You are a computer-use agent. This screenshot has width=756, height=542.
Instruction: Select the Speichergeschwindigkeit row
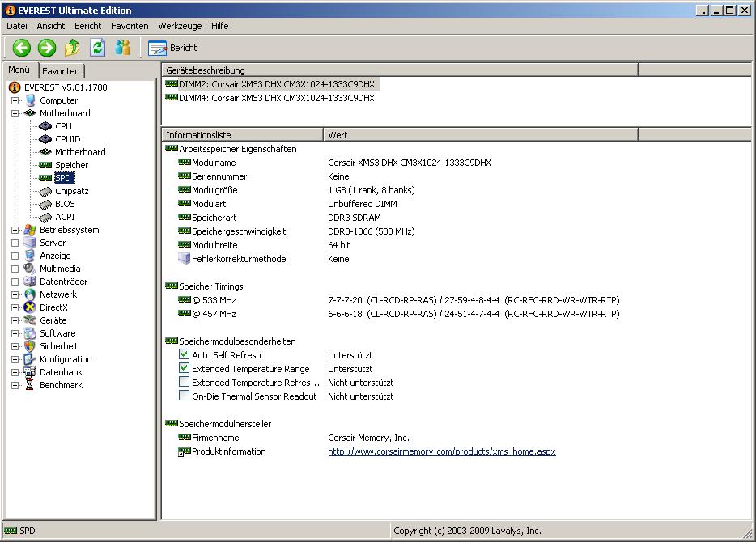pyautogui.click(x=296, y=231)
